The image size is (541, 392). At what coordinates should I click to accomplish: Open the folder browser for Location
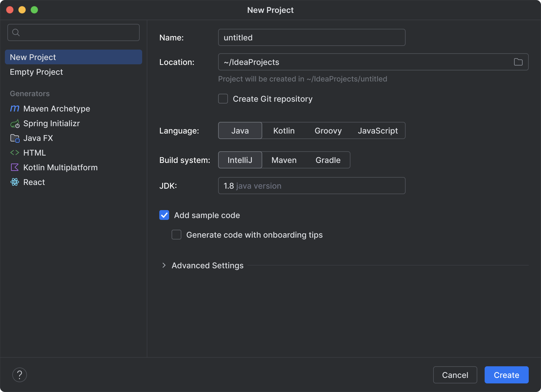click(518, 62)
